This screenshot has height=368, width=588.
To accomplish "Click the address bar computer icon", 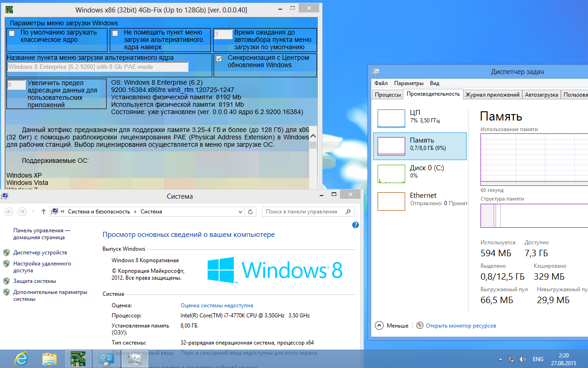I will coord(55,212).
